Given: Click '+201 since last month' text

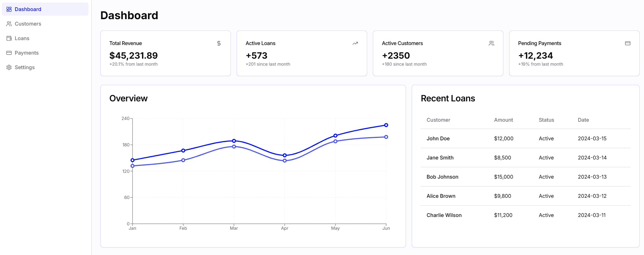Looking at the screenshot, I should [x=268, y=64].
